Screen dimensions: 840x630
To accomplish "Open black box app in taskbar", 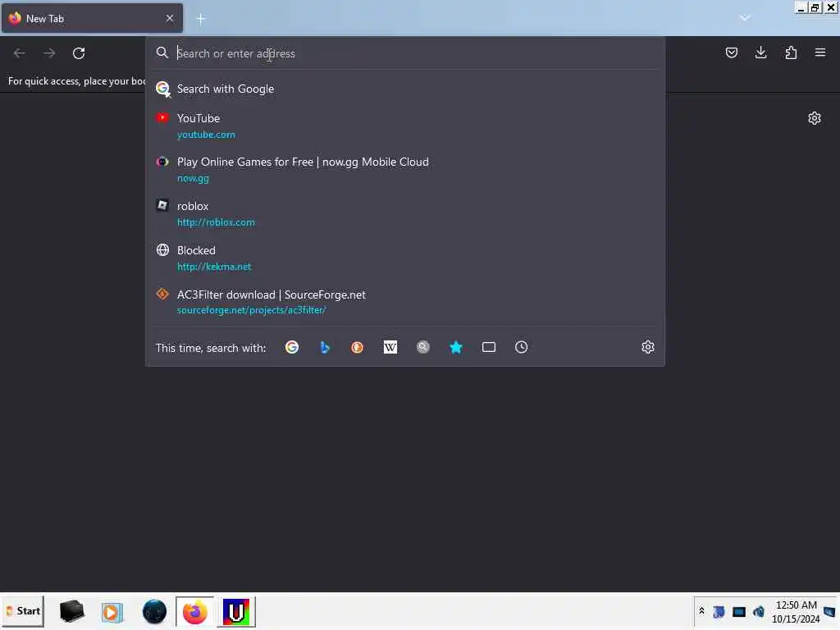I will 72,611.
